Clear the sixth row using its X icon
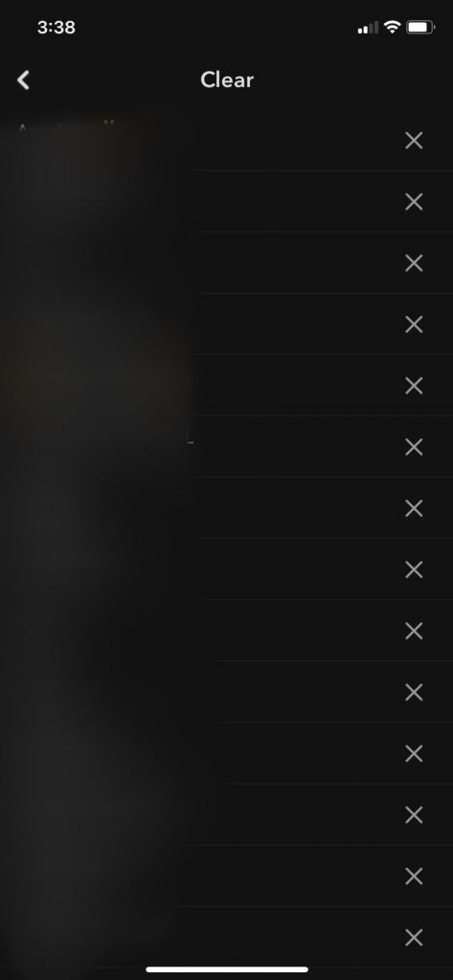Image resolution: width=453 pixels, height=980 pixels. click(414, 447)
